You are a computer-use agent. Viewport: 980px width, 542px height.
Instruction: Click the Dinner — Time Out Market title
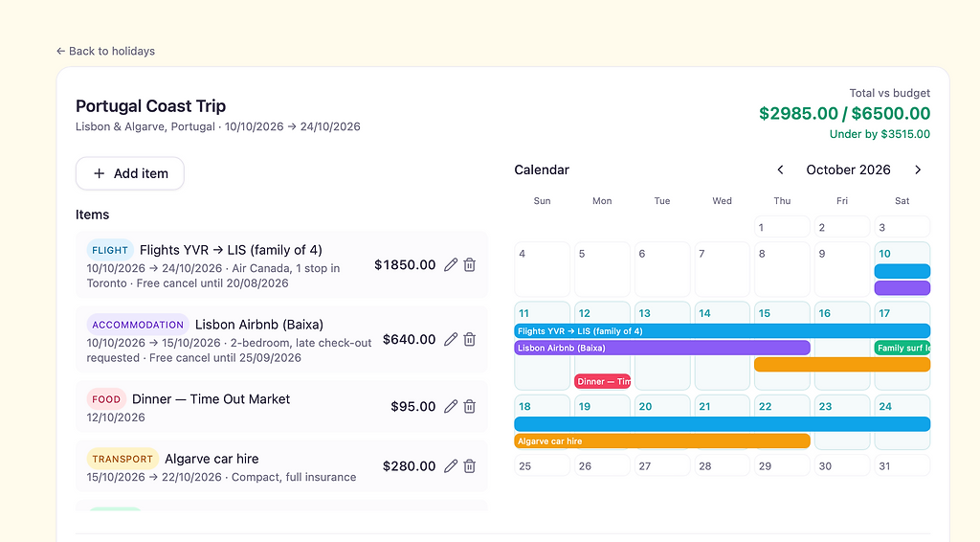(x=212, y=399)
